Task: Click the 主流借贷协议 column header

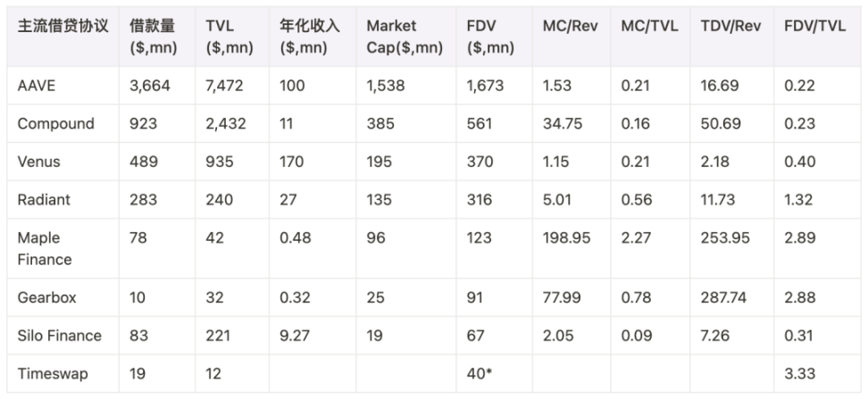Action: click(63, 26)
